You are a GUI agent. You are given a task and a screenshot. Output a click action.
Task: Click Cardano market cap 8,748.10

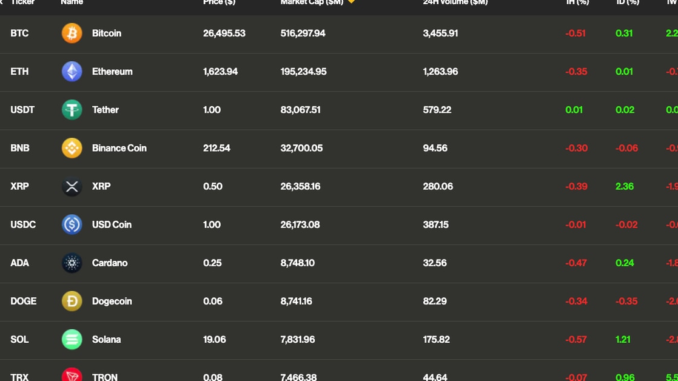point(297,263)
